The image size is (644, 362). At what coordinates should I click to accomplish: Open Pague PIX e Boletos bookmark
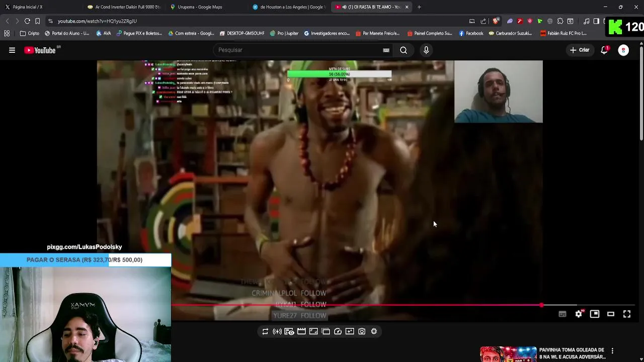(139, 34)
